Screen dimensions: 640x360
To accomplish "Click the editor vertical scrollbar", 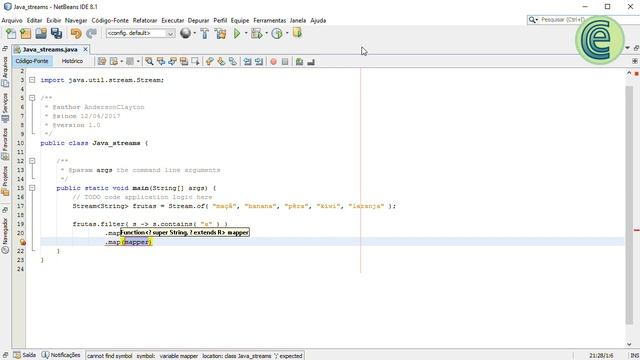I will coord(629,205).
